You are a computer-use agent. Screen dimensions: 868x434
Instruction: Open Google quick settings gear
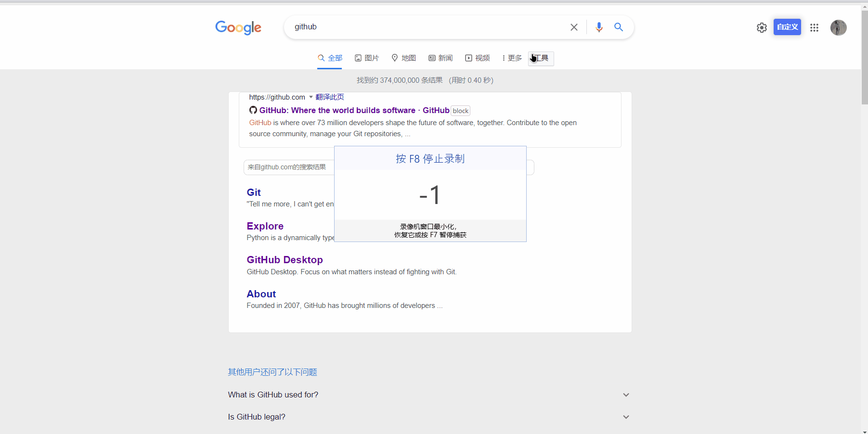click(x=761, y=28)
